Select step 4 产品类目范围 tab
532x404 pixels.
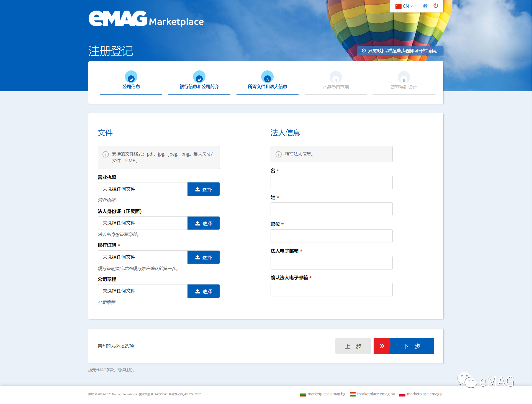click(335, 87)
